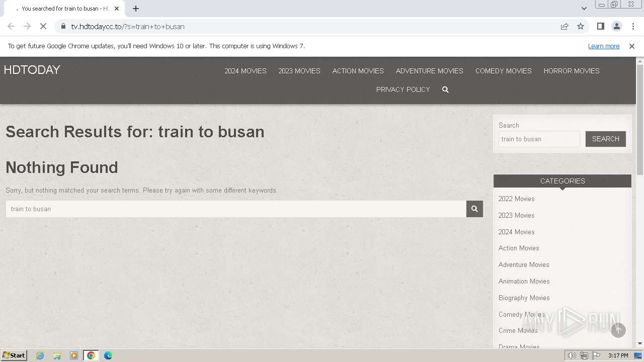Open the PRIVACY POLICY menu item
The image size is (644, 362).
pyautogui.click(x=403, y=89)
